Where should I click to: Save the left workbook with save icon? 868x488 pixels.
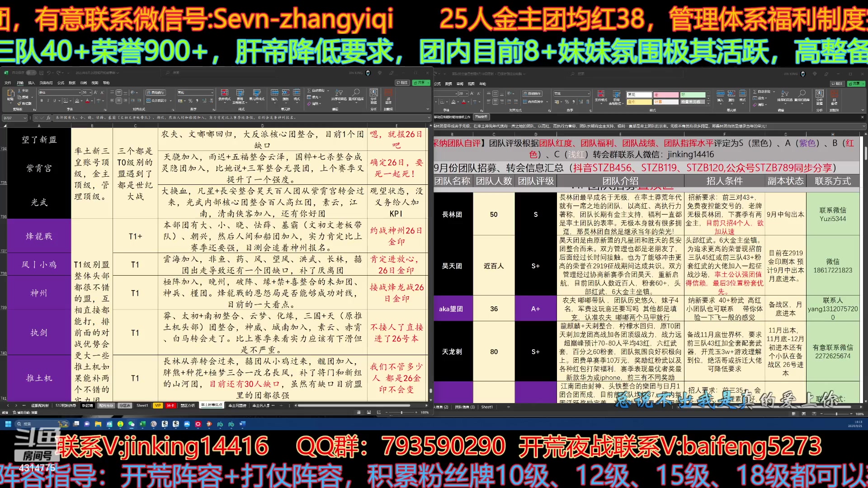(41, 73)
